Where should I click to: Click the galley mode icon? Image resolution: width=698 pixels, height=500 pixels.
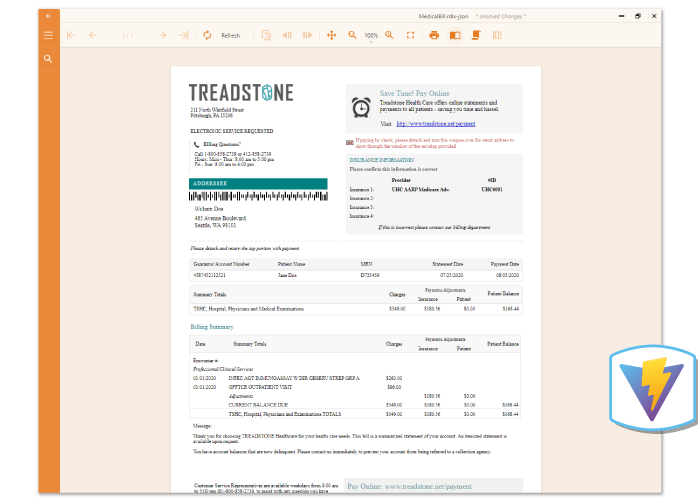(x=496, y=36)
